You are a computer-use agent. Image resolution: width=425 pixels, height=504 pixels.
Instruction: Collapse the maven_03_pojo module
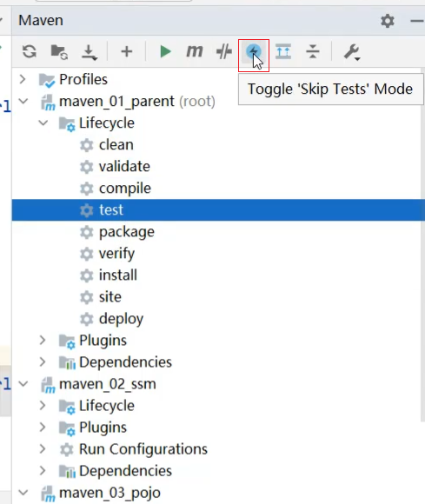[23, 492]
